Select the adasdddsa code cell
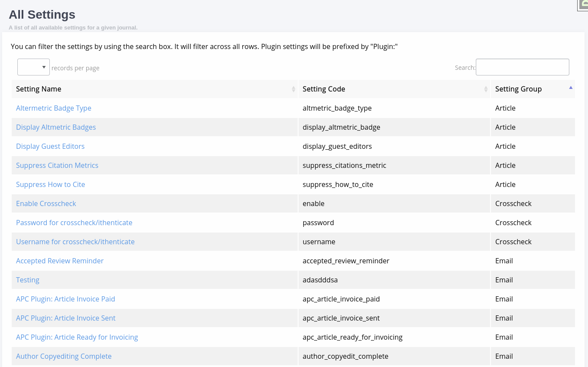 click(394, 280)
